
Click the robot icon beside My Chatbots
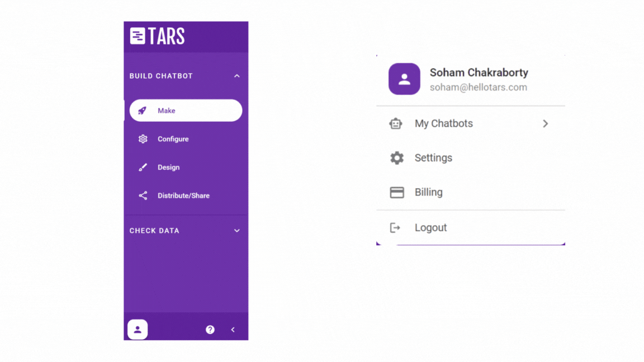point(396,123)
